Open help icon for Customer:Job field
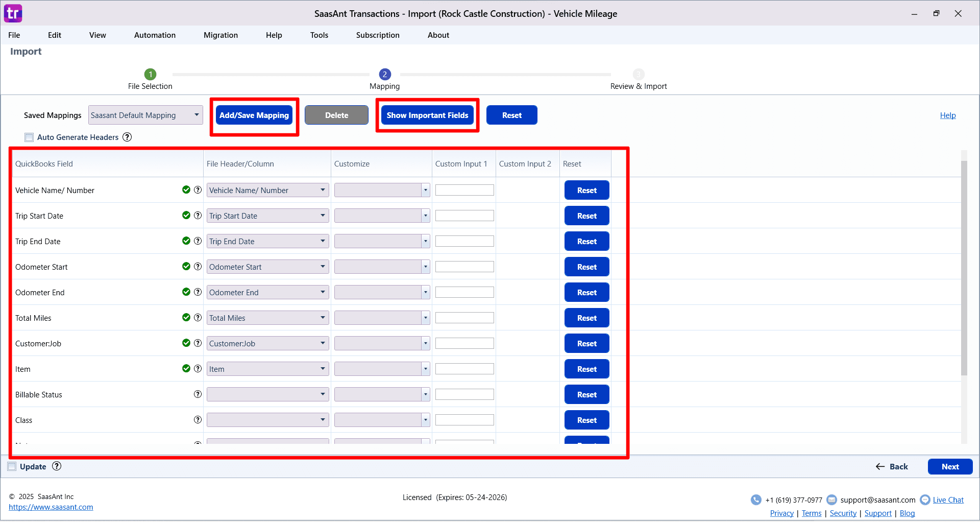This screenshot has width=980, height=522. click(x=198, y=343)
